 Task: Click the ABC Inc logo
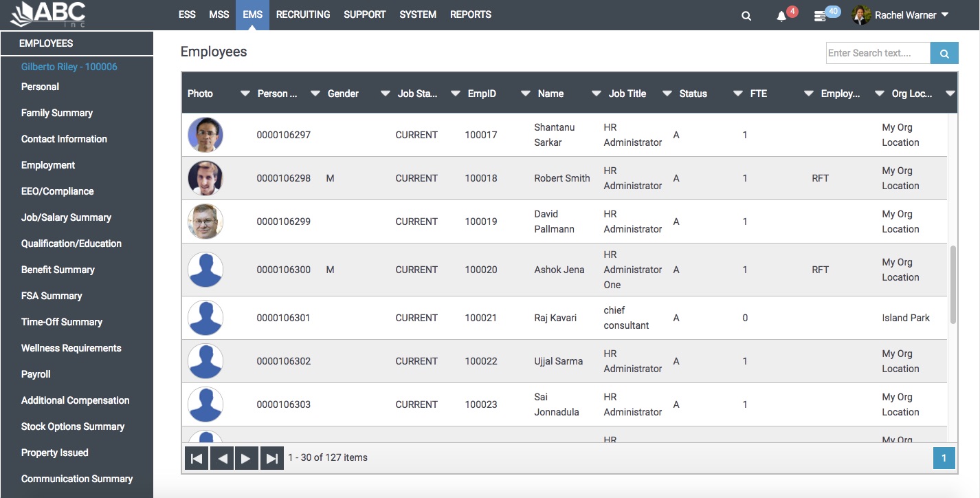click(x=48, y=14)
